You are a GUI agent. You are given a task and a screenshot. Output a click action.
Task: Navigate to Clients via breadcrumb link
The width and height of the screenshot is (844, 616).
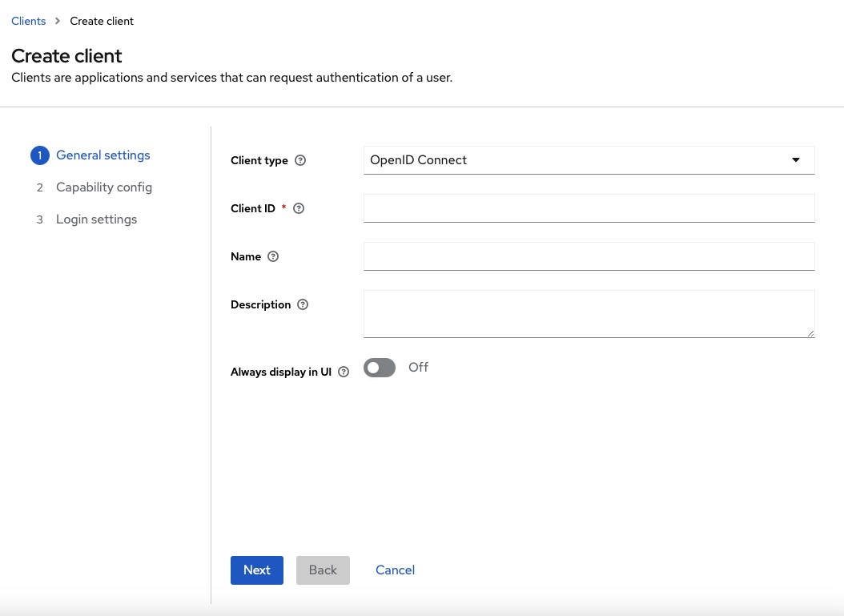tap(28, 21)
